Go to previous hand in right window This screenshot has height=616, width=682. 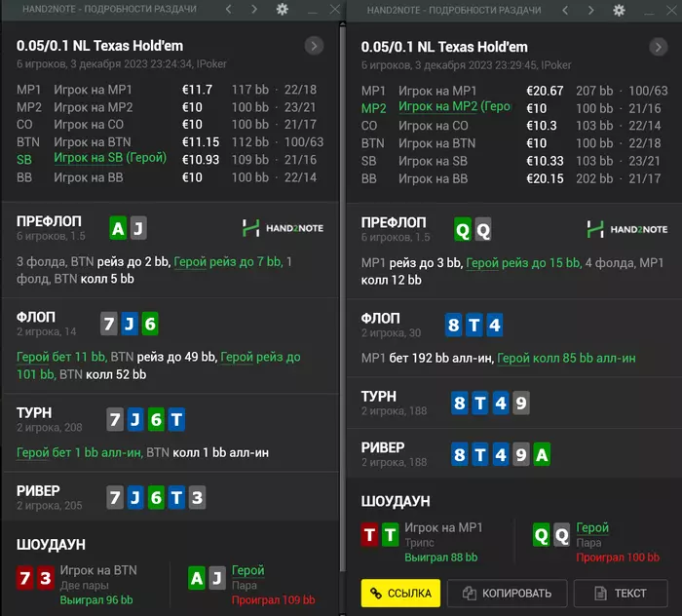point(565,10)
